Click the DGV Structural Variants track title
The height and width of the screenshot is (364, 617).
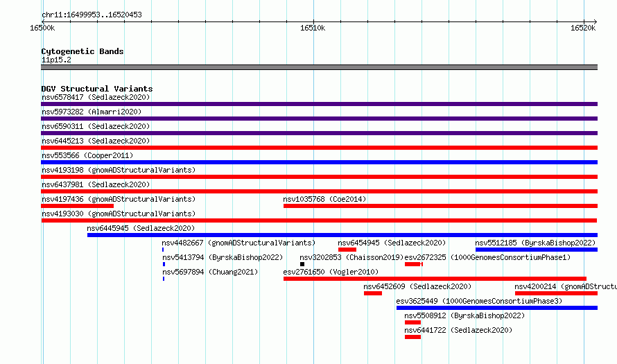click(97, 89)
